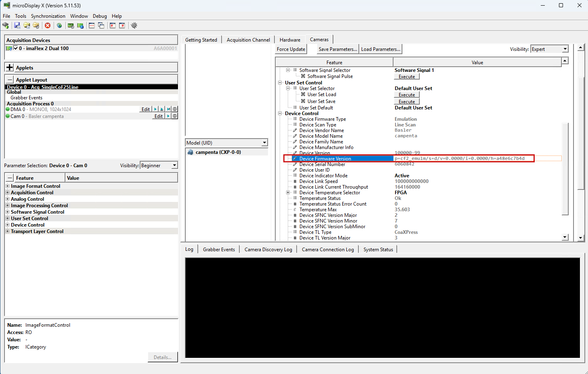588x374 pixels.
Task: Open the Synchronization menu
Action: pyautogui.click(x=48, y=16)
